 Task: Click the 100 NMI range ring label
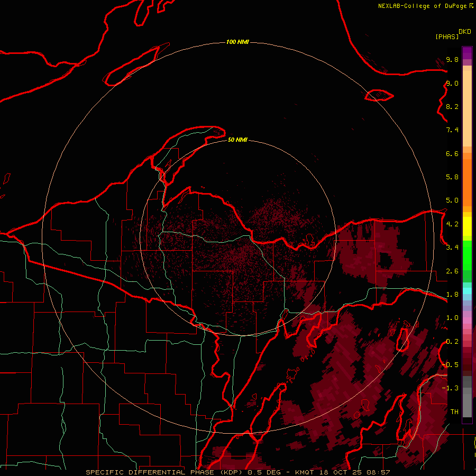237,42
